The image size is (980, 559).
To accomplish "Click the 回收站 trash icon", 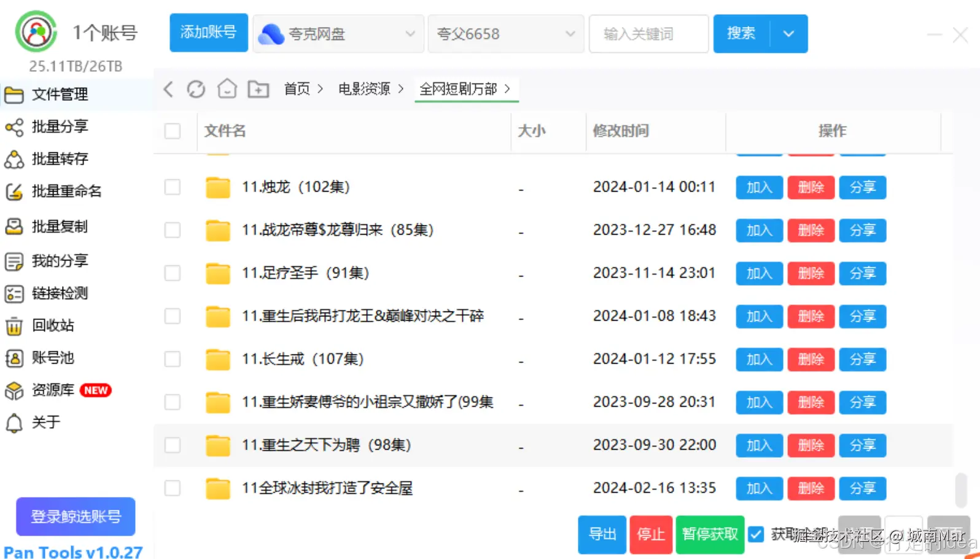I will click(14, 326).
